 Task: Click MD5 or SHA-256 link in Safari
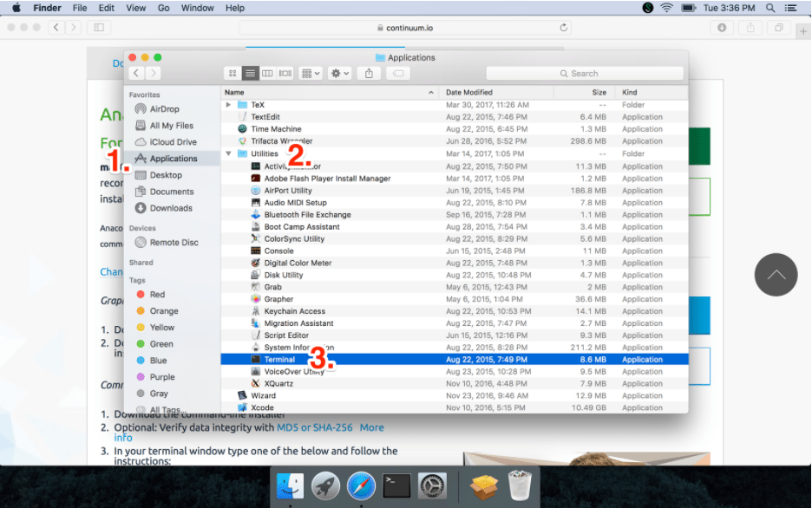315,428
